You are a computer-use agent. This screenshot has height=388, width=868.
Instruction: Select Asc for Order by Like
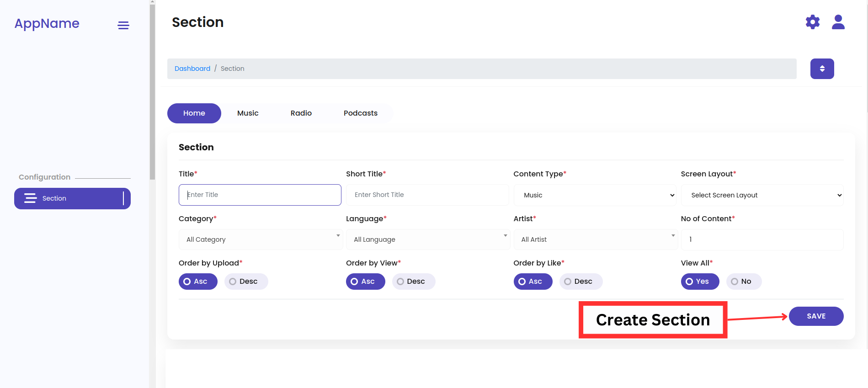533,282
